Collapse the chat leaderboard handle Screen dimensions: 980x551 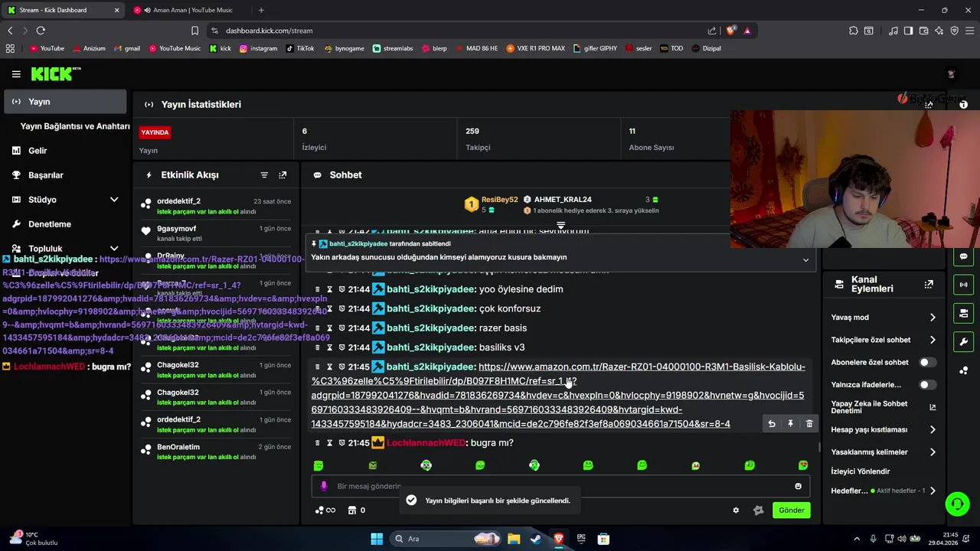(x=560, y=226)
